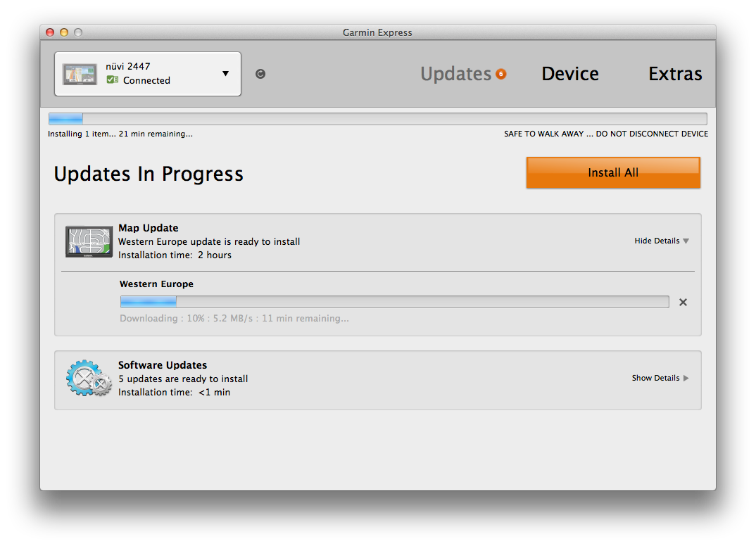756x546 pixels.
Task: Click the 'Updates In Progress' heading
Action: click(149, 174)
